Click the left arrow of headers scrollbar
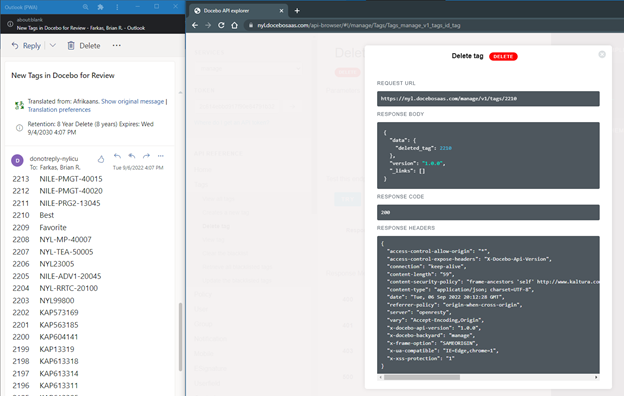The image size is (624, 396). point(380,377)
